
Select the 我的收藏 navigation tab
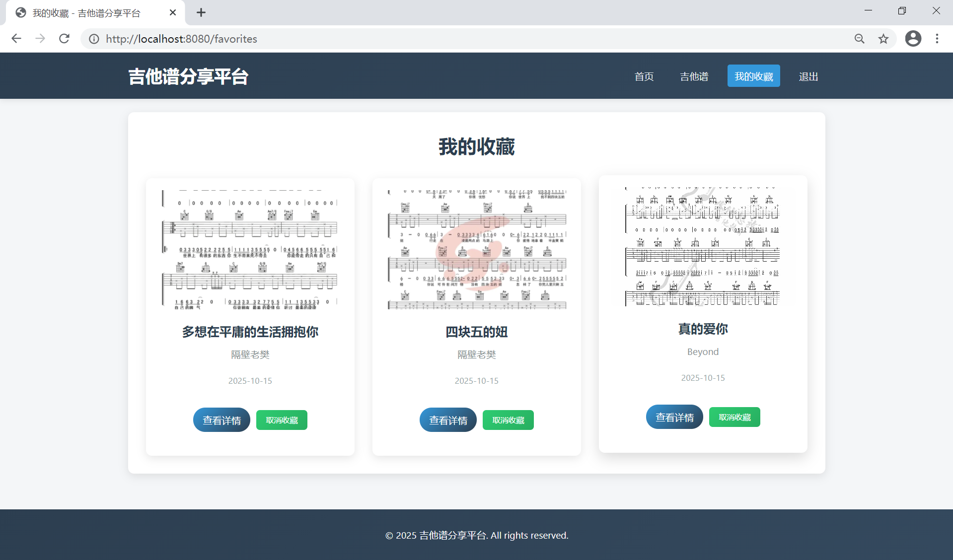pos(753,76)
